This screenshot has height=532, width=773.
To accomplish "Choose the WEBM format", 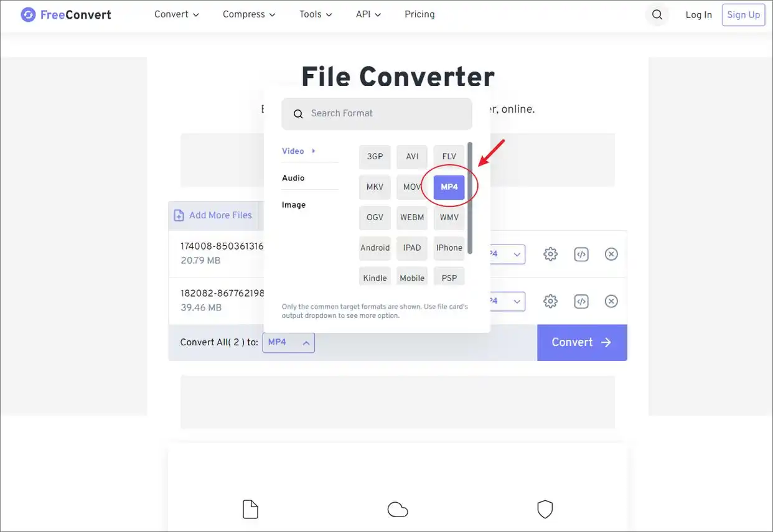I will (412, 218).
